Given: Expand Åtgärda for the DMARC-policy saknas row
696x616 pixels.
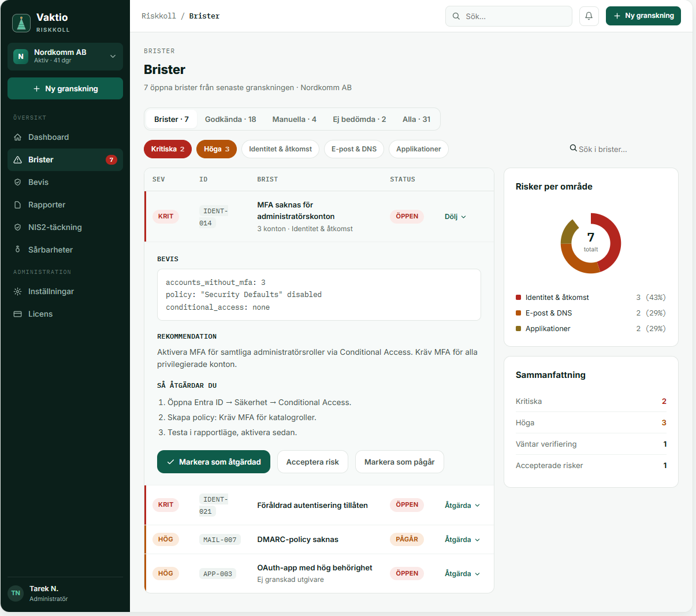Looking at the screenshot, I should 462,539.
